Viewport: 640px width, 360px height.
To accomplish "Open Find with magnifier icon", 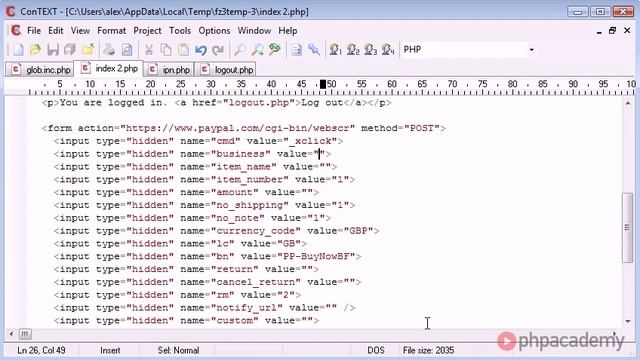I will point(240,50).
